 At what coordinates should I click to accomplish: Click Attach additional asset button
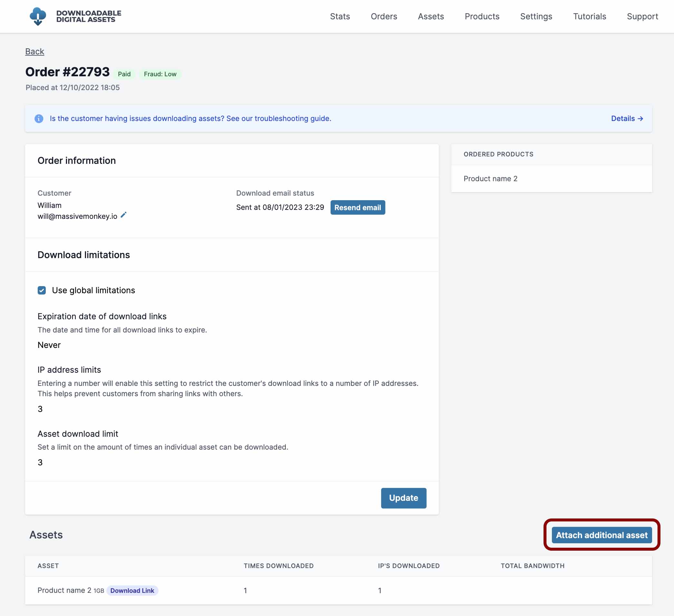pyautogui.click(x=601, y=535)
